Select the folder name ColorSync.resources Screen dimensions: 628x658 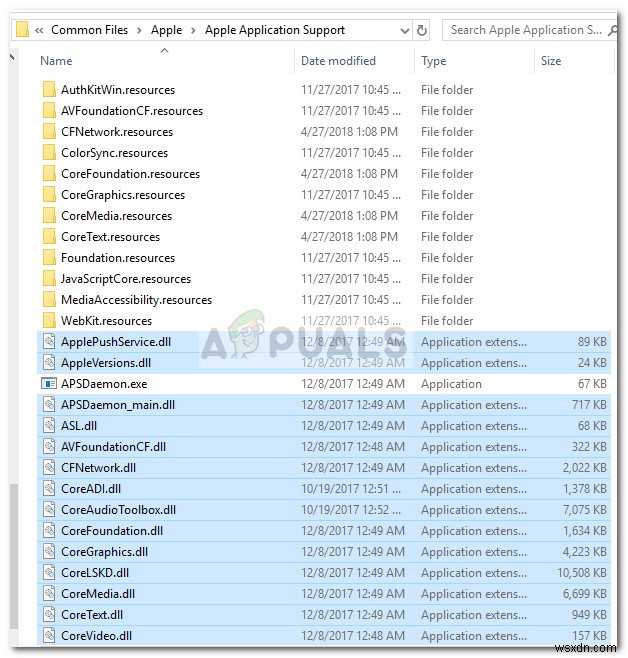(x=115, y=153)
